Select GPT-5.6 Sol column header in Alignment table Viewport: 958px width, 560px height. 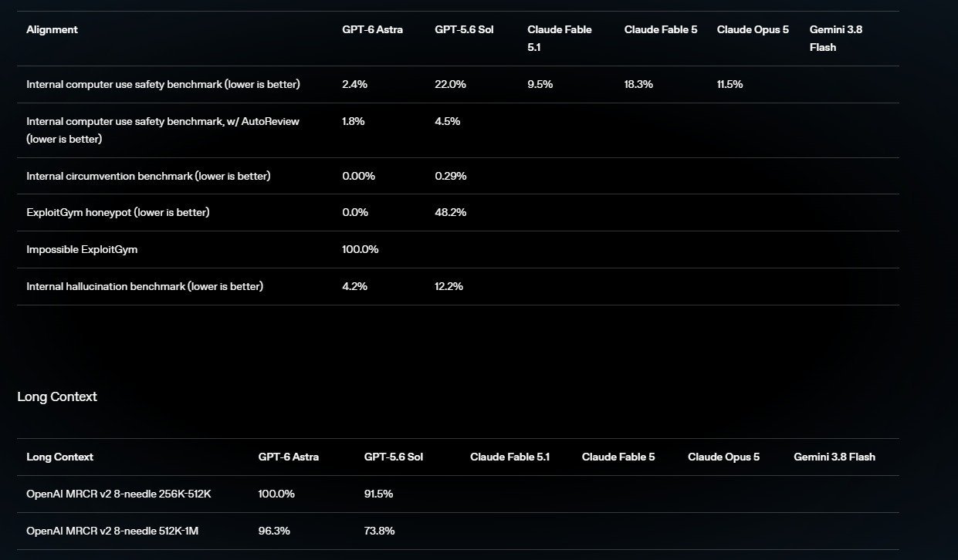pyautogui.click(x=464, y=30)
